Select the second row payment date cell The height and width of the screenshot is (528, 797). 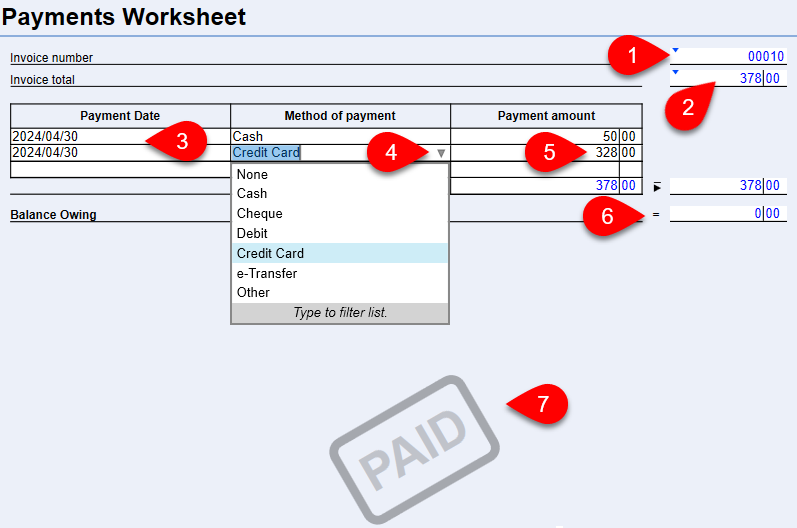(120, 152)
